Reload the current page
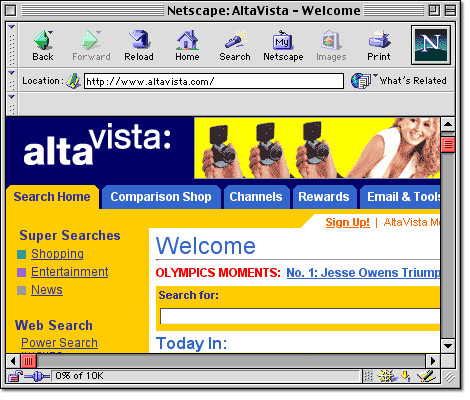The width and height of the screenshot is (470, 400). 139,46
